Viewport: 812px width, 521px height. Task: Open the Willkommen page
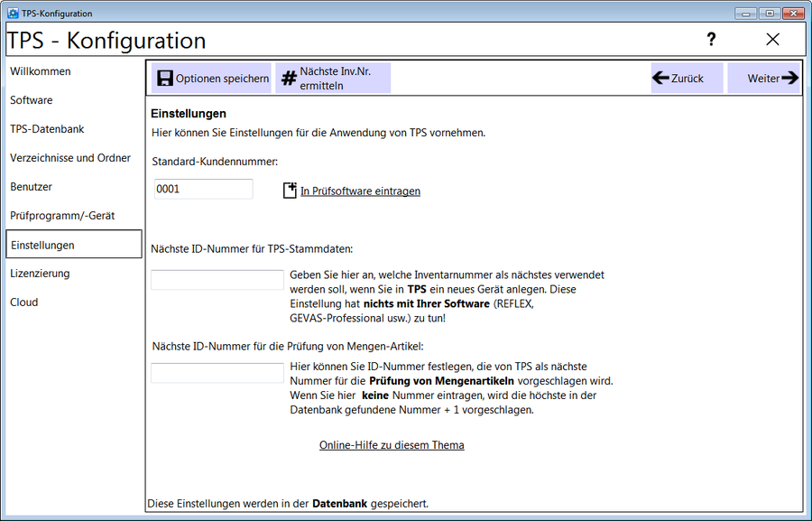click(x=41, y=71)
